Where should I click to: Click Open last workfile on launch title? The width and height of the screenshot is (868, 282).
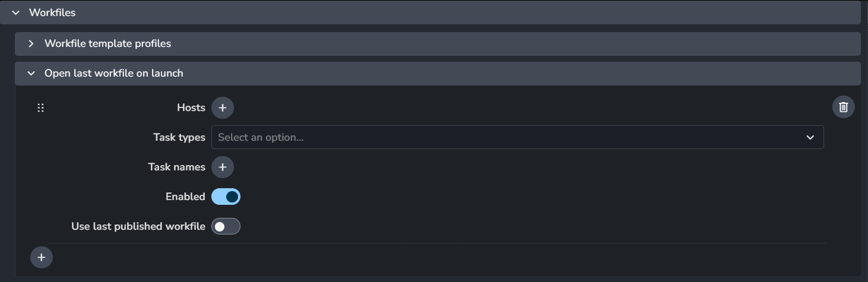click(x=113, y=73)
